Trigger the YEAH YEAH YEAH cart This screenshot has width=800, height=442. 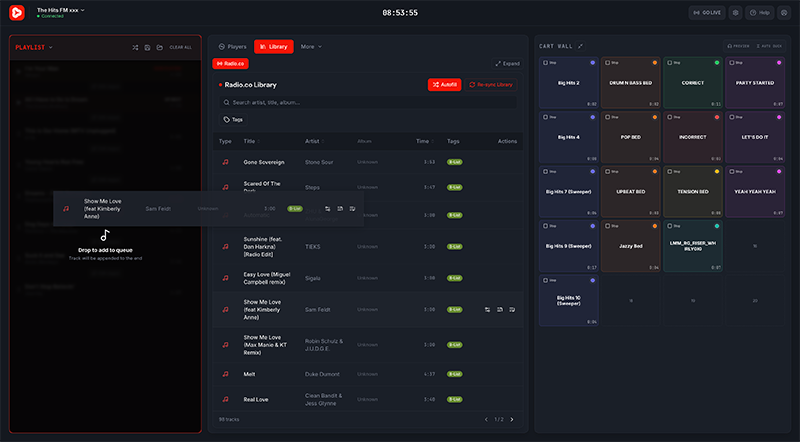click(755, 192)
